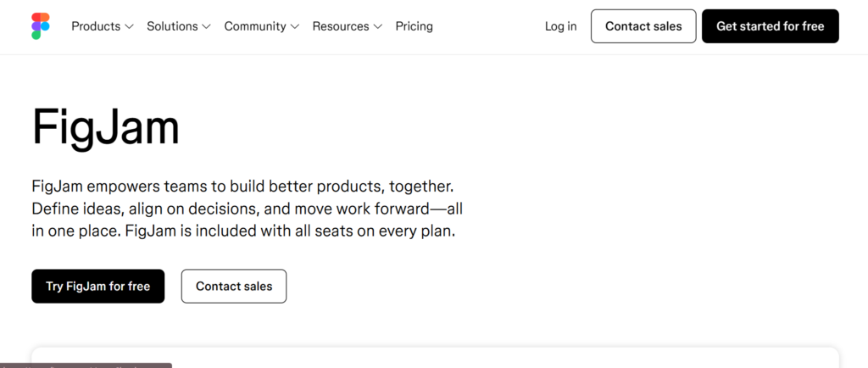Expand the Resources chevron arrow
The width and height of the screenshot is (868, 368).
378,27
